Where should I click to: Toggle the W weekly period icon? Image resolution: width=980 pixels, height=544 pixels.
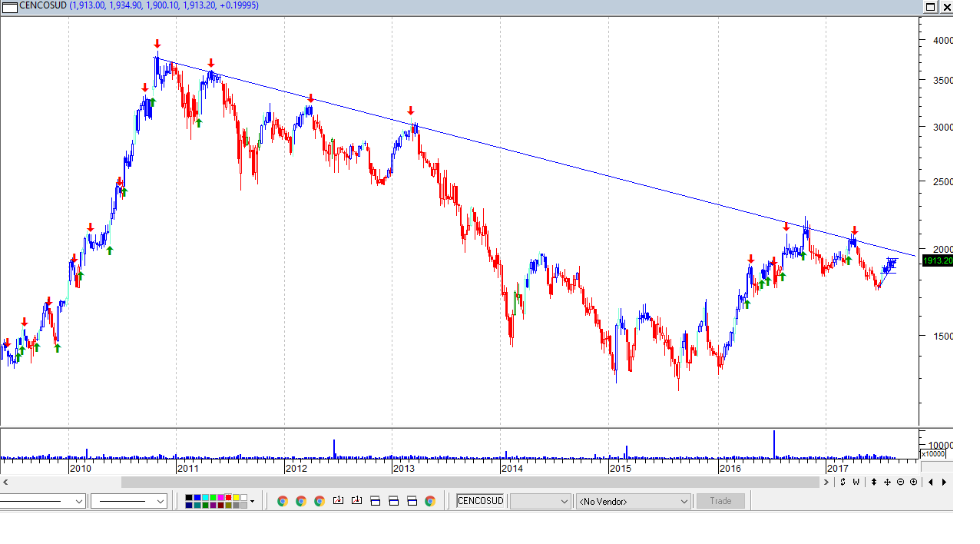click(x=856, y=482)
